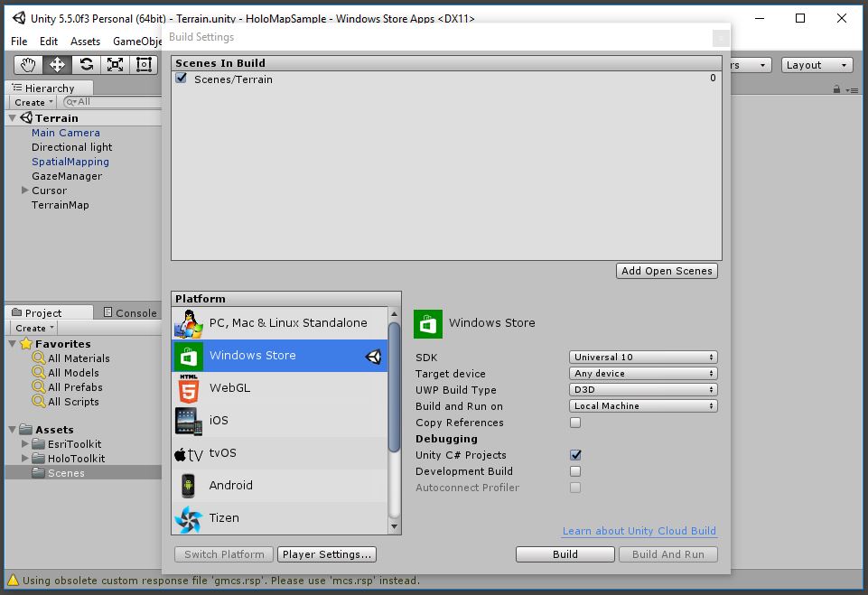
Task: Click the tvOS Apple TV icon
Action: 188,454
